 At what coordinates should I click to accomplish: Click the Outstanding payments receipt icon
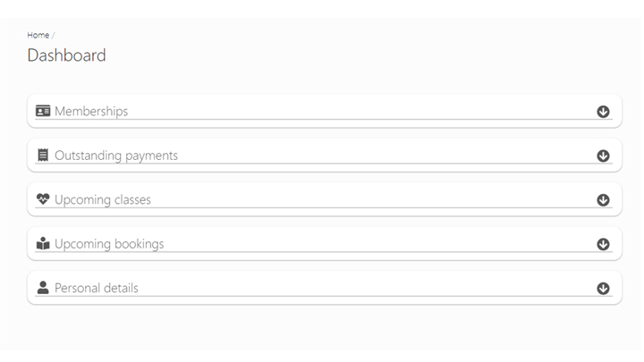[43, 156]
